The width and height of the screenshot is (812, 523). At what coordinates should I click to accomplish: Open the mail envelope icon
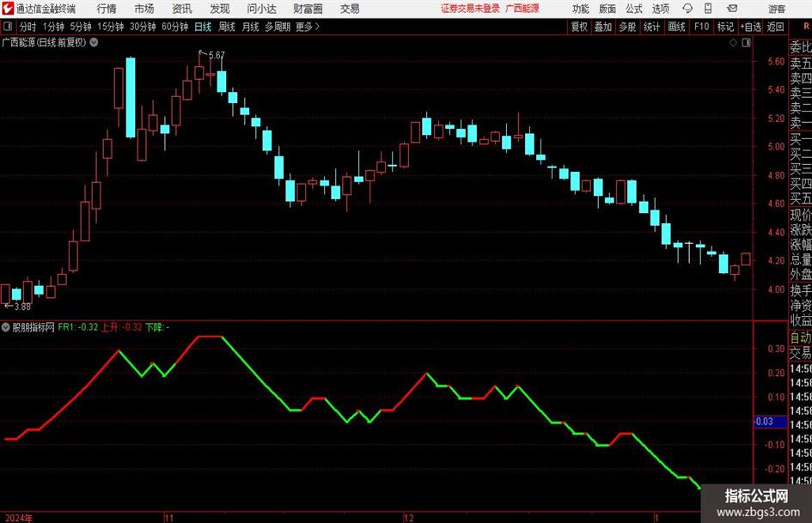[x=732, y=9]
